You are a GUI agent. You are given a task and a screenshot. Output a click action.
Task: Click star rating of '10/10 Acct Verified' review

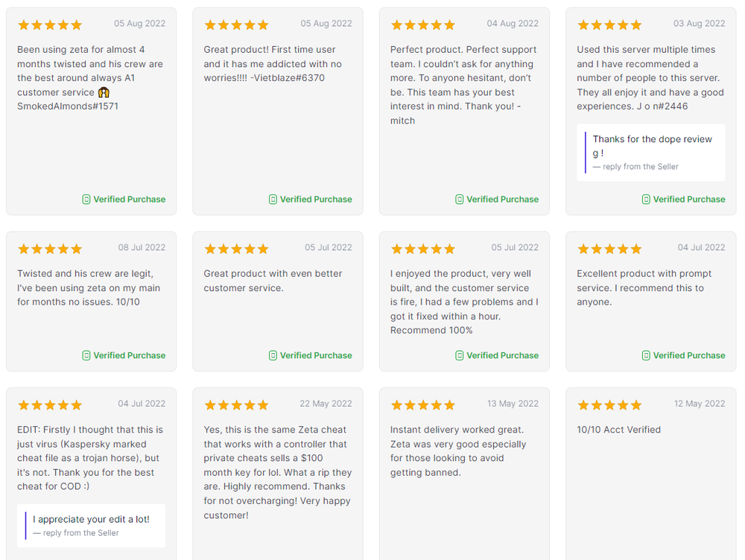tap(609, 405)
